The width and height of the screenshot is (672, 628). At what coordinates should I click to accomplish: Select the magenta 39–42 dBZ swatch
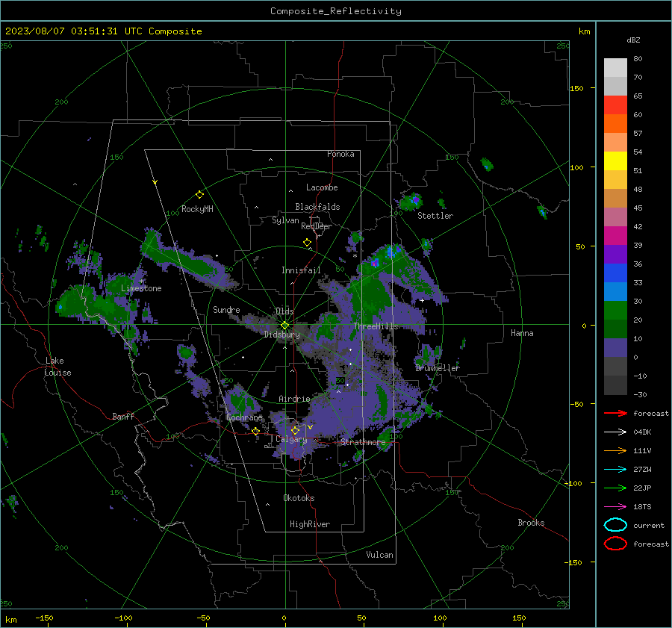pyautogui.click(x=615, y=235)
